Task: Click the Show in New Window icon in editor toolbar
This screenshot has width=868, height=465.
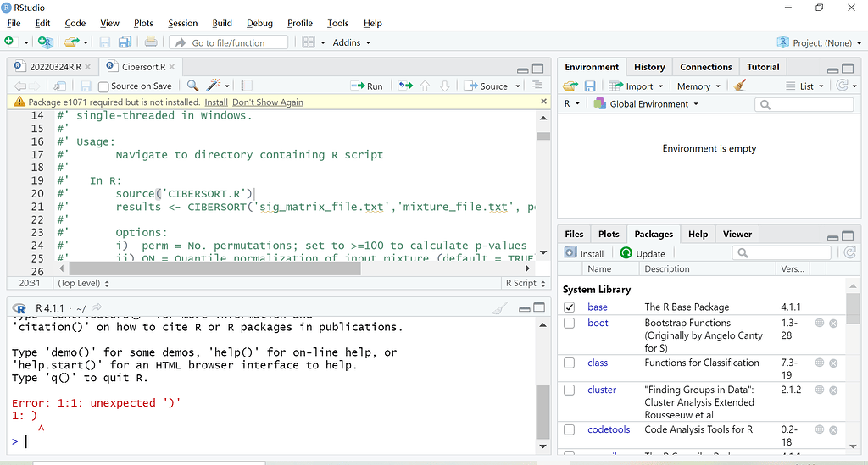Action: pyautogui.click(x=59, y=86)
